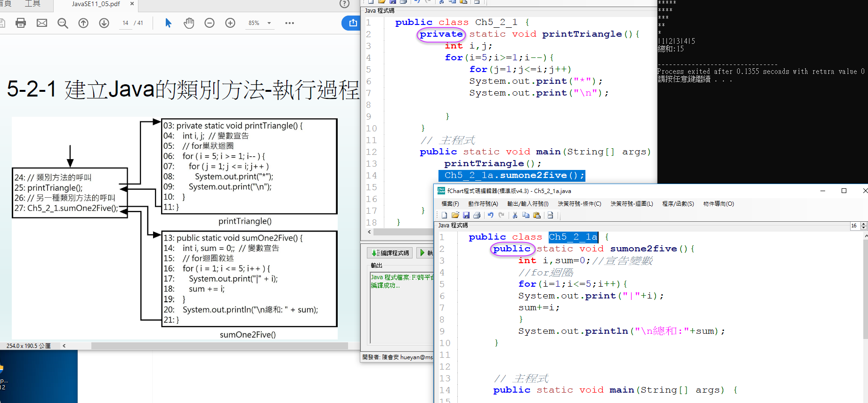
Task: Click the email envelope icon in the PDF viewer
Action: point(42,23)
